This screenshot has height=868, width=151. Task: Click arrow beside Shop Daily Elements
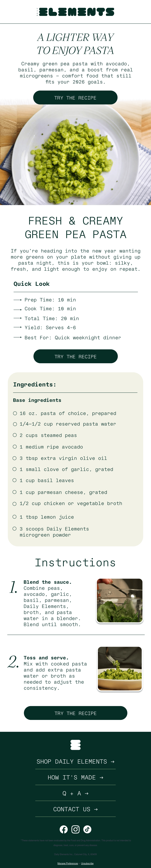(113, 762)
